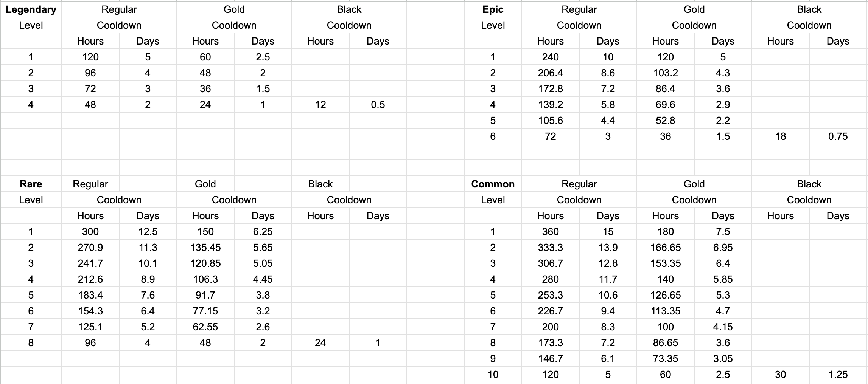Click the Epic Gold hours cell 103.2
The width and height of the screenshot is (868, 384).
(x=665, y=73)
